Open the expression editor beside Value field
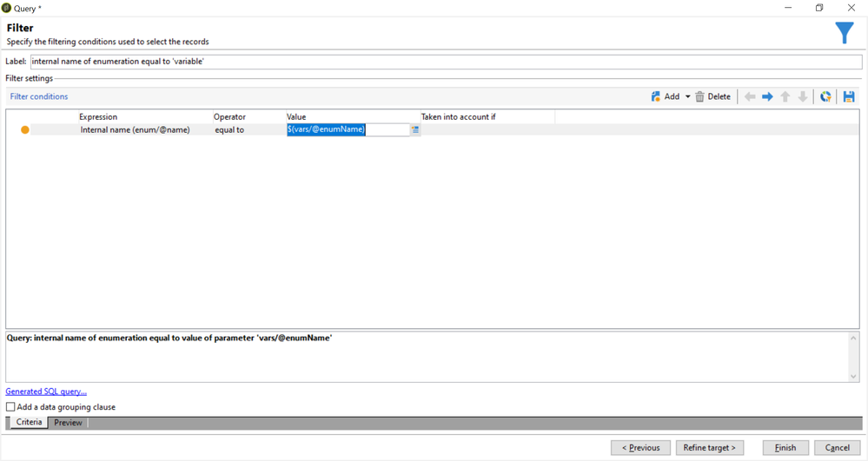Viewport: 868px width, 461px height. (x=415, y=130)
